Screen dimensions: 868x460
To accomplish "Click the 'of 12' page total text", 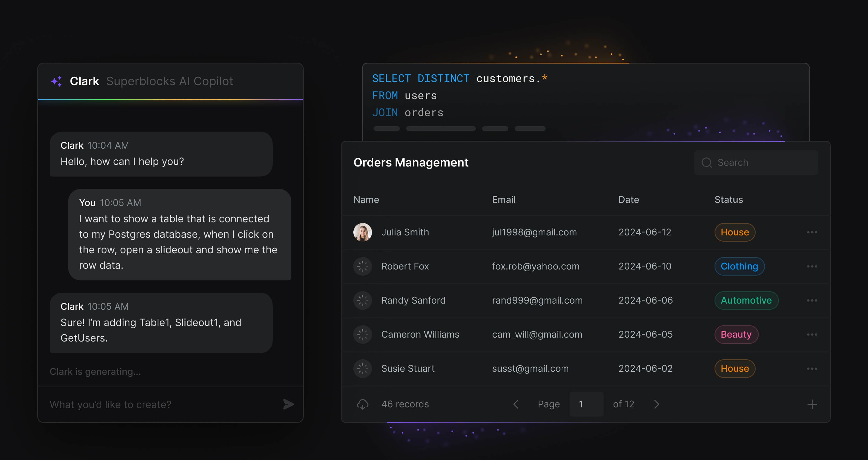I will 623,404.
